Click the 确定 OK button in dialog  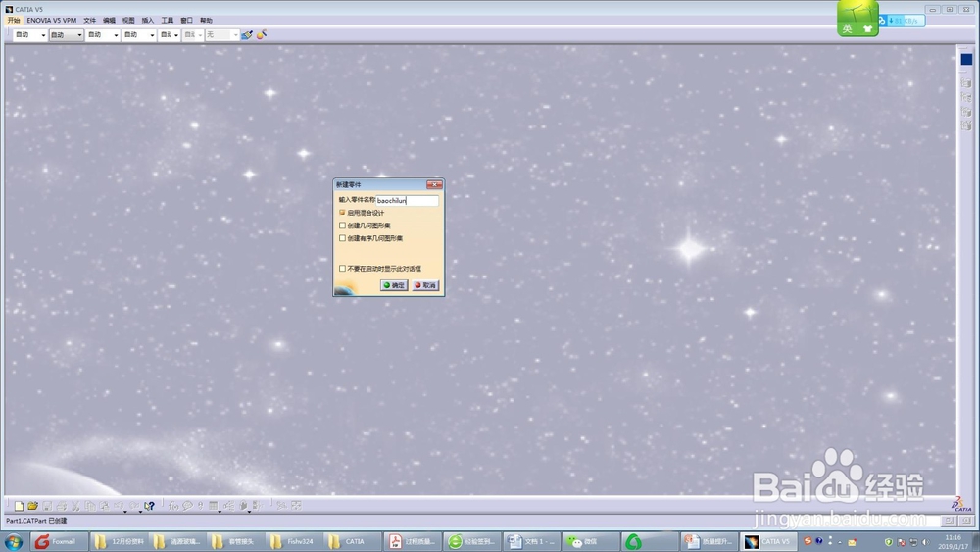click(x=394, y=285)
